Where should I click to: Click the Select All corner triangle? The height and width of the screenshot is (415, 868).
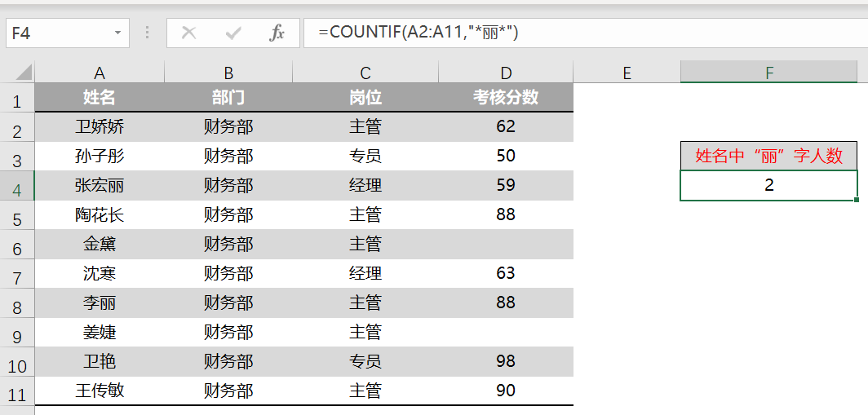(23, 73)
